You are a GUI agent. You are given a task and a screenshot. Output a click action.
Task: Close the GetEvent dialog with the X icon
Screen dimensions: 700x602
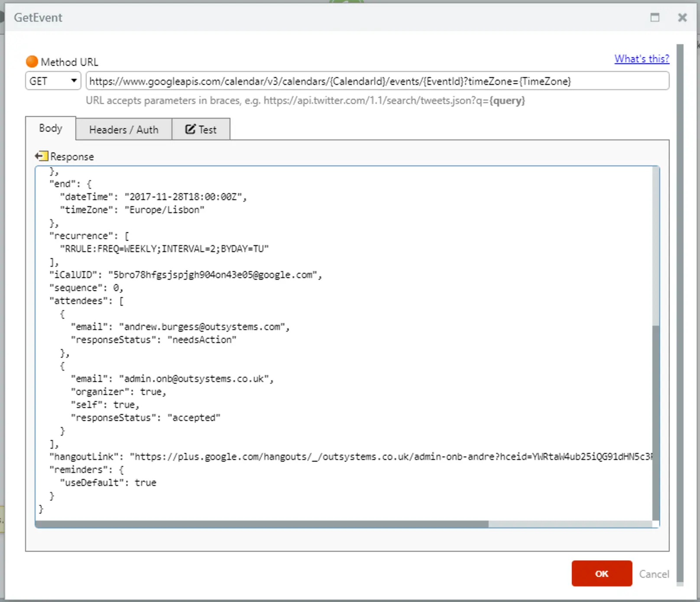pos(682,18)
